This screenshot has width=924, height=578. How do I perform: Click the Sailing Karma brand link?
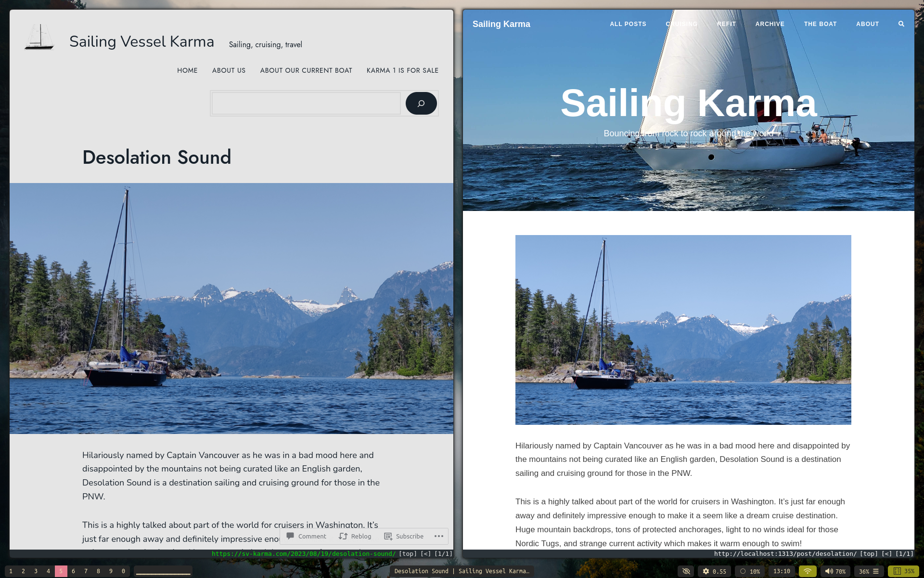pos(501,24)
